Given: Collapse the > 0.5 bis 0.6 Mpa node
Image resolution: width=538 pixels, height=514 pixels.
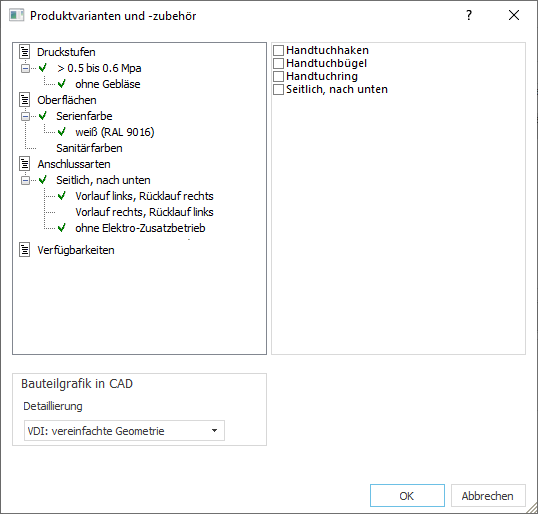Looking at the screenshot, I should [x=25, y=68].
